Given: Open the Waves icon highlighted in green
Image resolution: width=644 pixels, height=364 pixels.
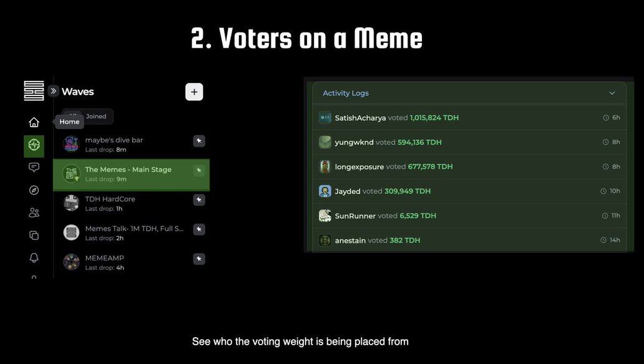Looking at the screenshot, I should click(34, 145).
